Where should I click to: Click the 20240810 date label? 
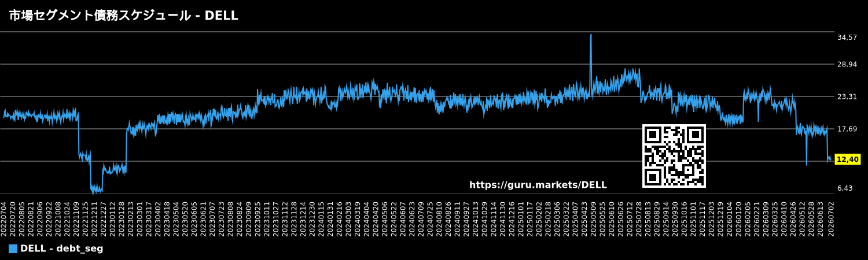[x=439, y=218]
